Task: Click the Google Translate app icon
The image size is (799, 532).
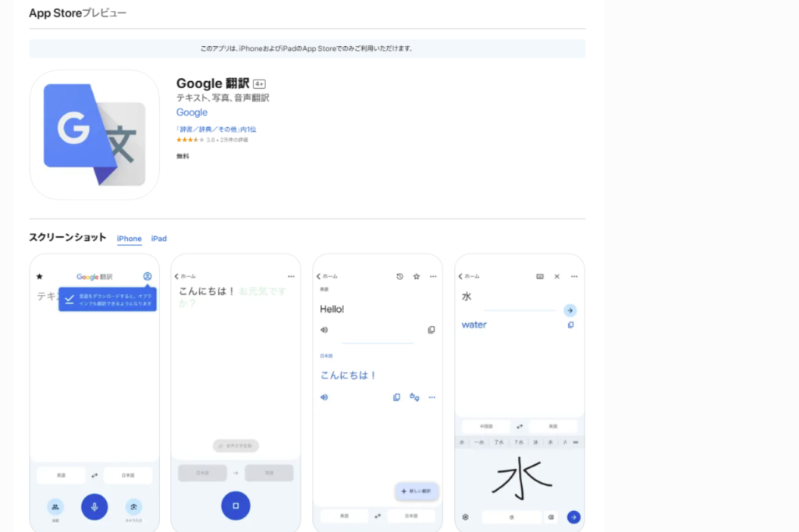Action: pos(94,135)
